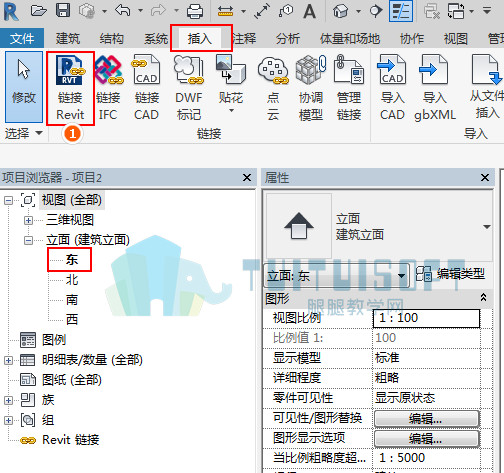Open the 立面: 东 instance dropdown
The image size is (504, 473).
click(x=401, y=276)
